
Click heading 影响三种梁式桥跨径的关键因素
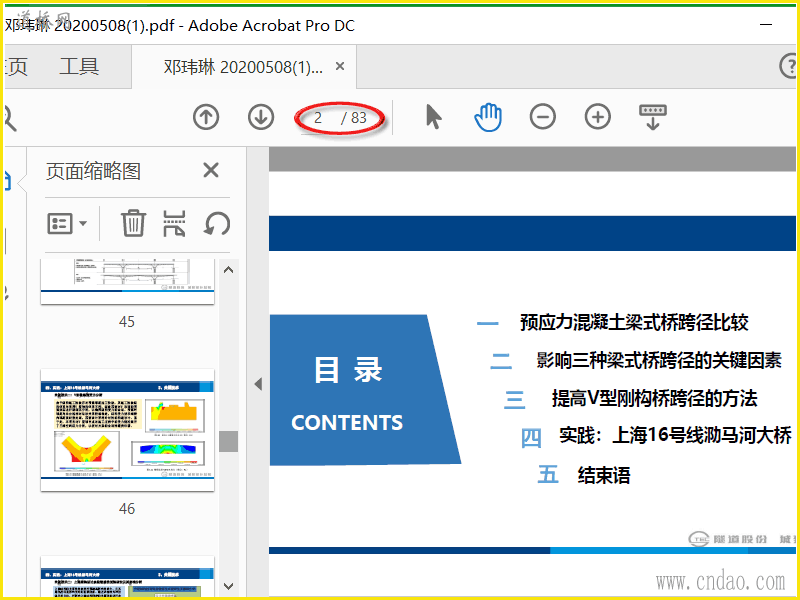click(659, 360)
